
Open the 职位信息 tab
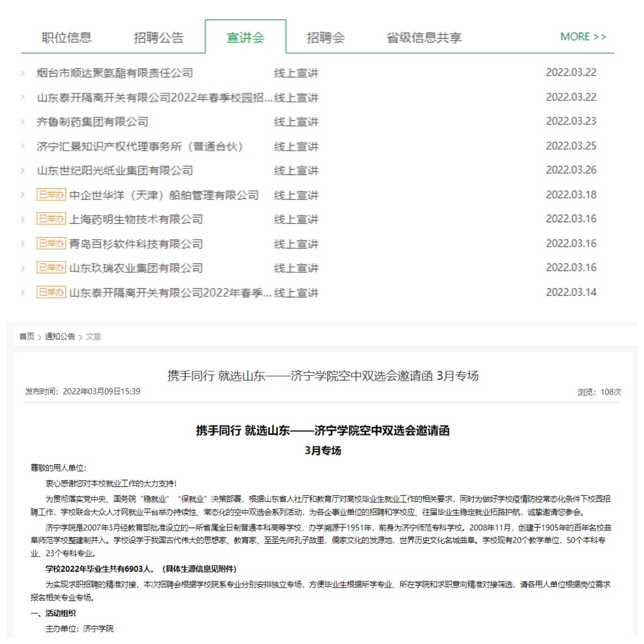click(67, 38)
